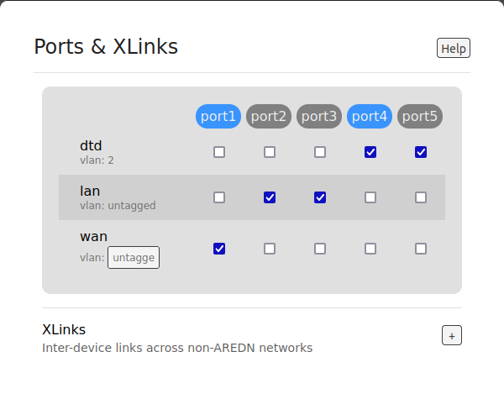Enable lan on port4
The image size is (504, 420).
370,197
